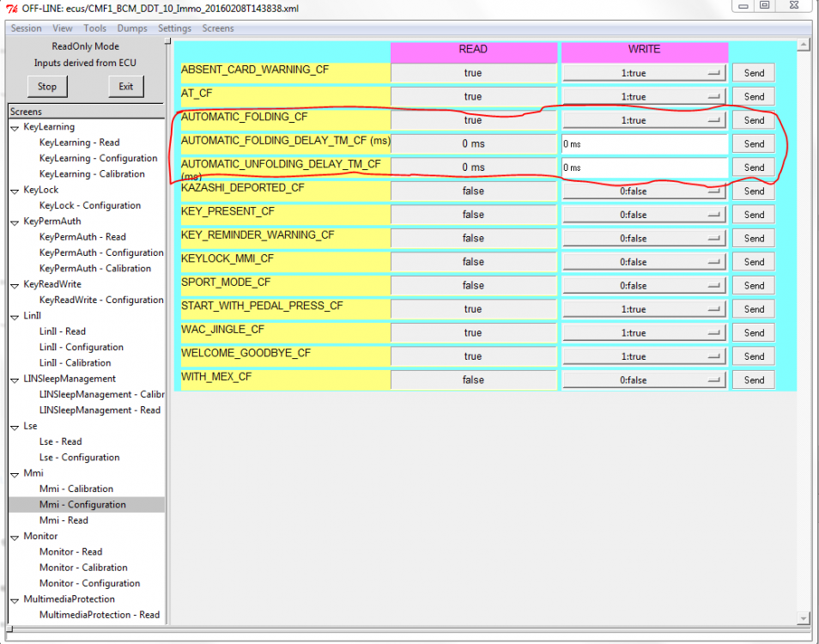819x644 pixels.
Task: Click the AUTOMATIC_UNFOLDING_DELAY_TM_CF write field
Action: [x=645, y=167]
